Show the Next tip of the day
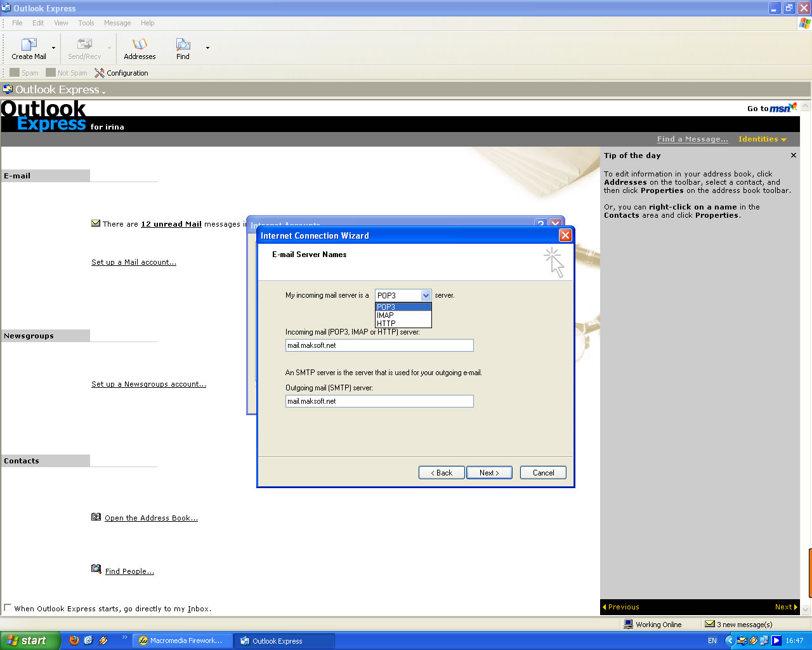 pos(786,607)
